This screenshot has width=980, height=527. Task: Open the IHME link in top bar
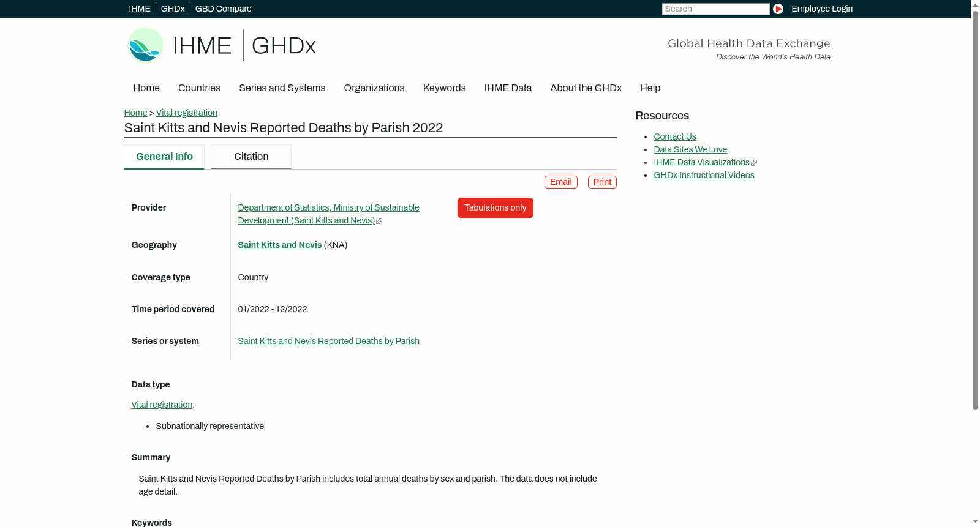point(140,9)
